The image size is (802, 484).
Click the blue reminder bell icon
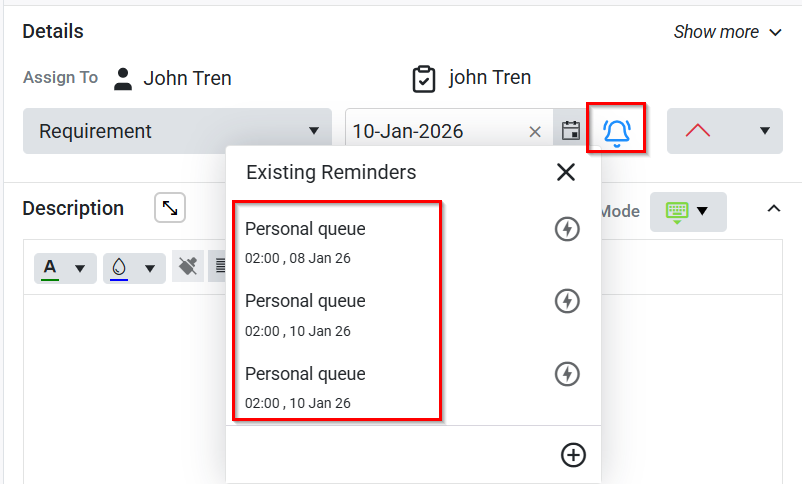pyautogui.click(x=617, y=131)
